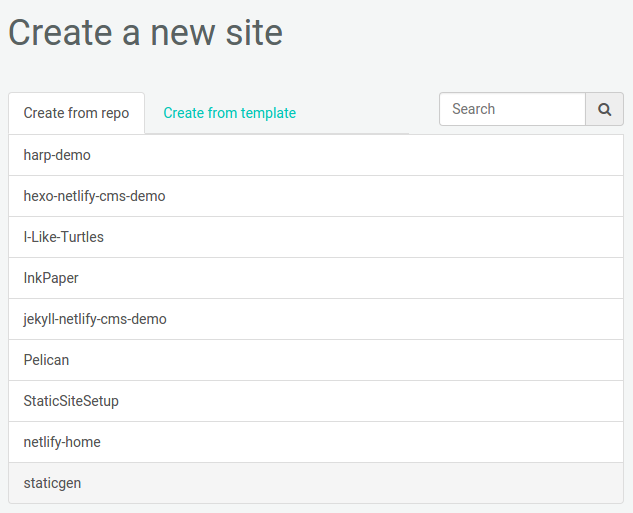This screenshot has height=513, width=633.
Task: Click blank space in the Pelican row
Action: click(x=400, y=360)
